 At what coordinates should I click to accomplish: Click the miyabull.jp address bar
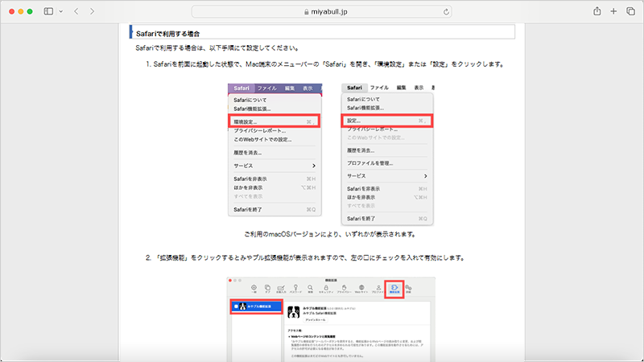(322, 12)
